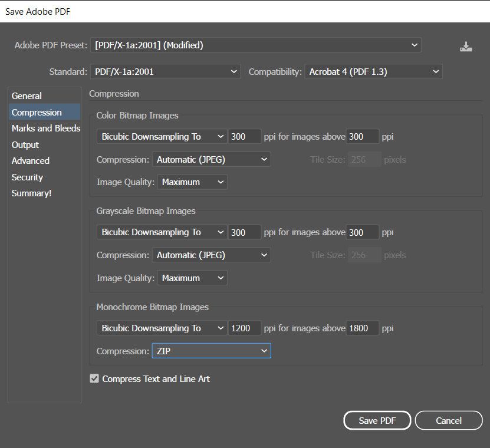
Task: Open Color Bitmap Compression dropdown
Action: 211,159
